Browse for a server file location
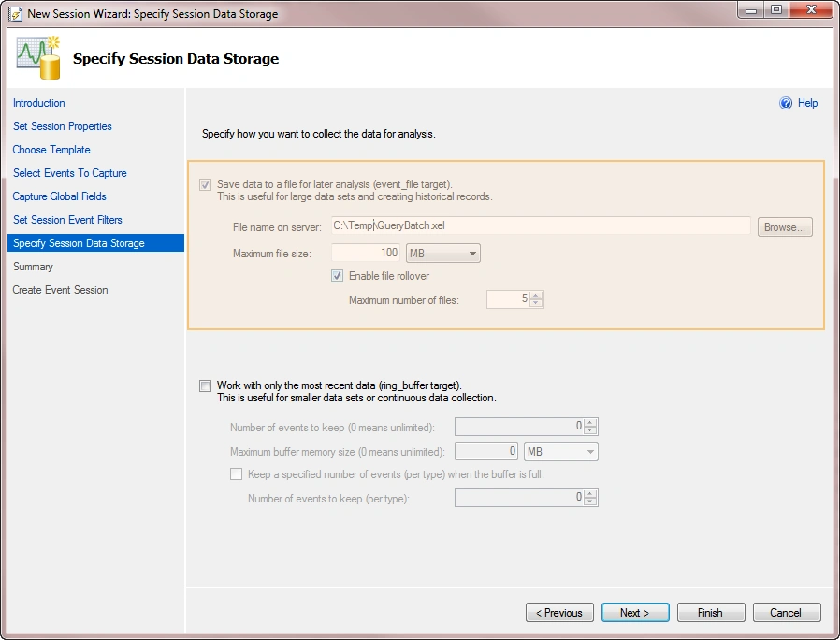 [784, 226]
